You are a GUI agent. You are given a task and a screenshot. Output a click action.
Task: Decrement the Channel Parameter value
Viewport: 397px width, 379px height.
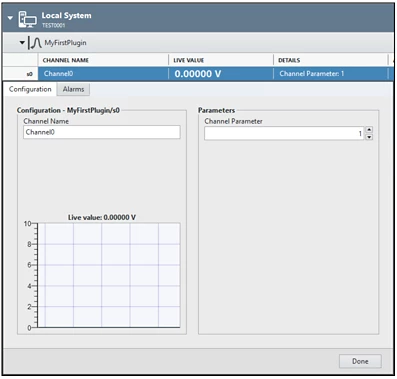tap(369, 137)
